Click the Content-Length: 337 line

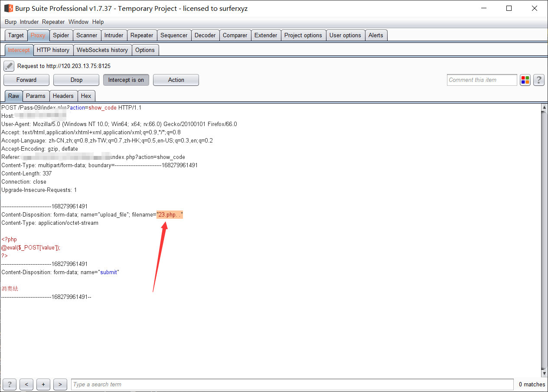coord(26,174)
